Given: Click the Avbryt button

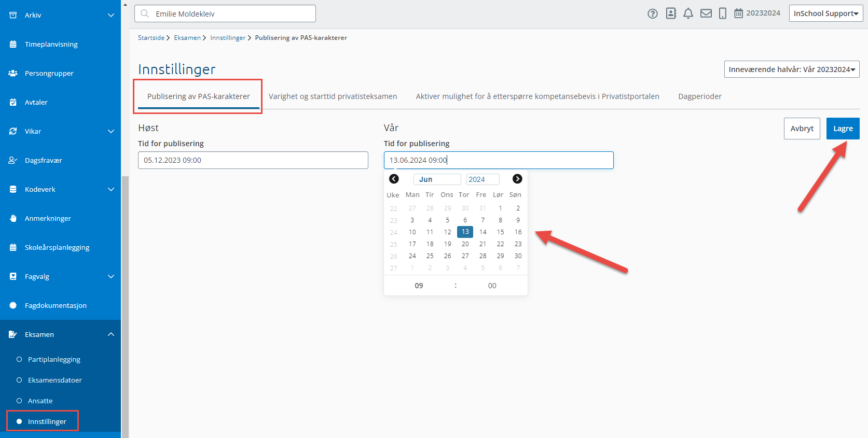Looking at the screenshot, I should coord(802,129).
